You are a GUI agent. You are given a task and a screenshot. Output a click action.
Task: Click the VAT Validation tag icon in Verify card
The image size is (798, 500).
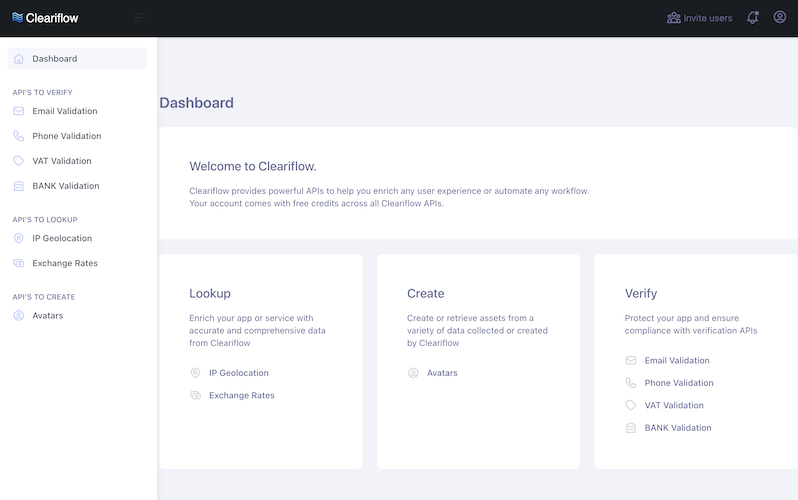631,405
